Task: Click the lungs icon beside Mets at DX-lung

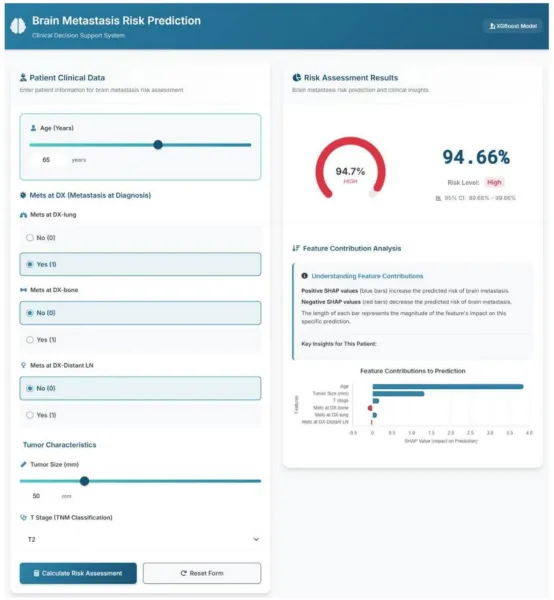Action: click(23, 215)
